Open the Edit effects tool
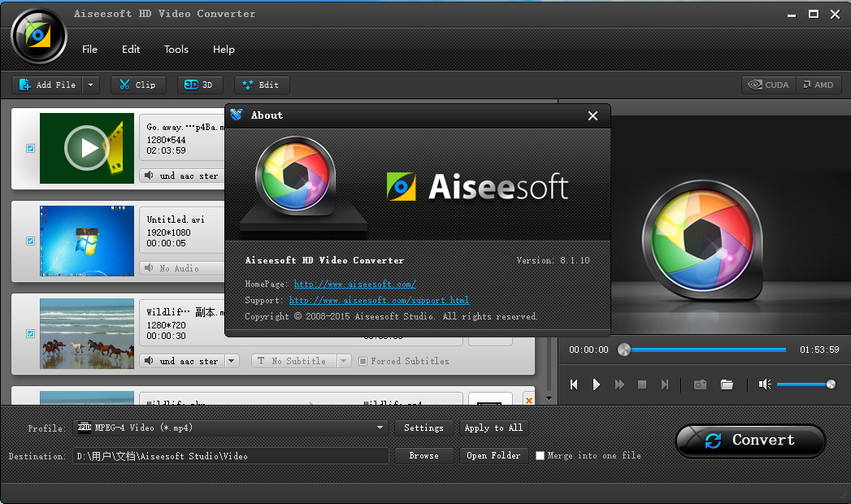This screenshot has width=851, height=504. pos(261,85)
